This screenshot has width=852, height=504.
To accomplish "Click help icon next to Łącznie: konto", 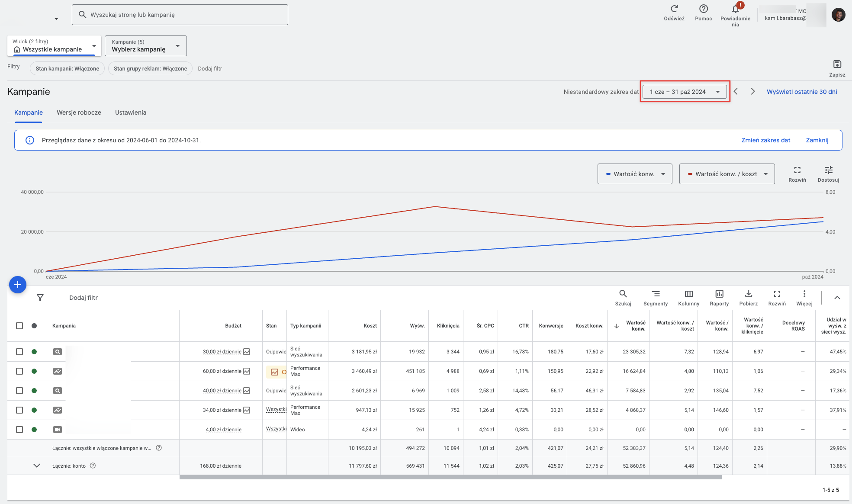I will tap(93, 465).
